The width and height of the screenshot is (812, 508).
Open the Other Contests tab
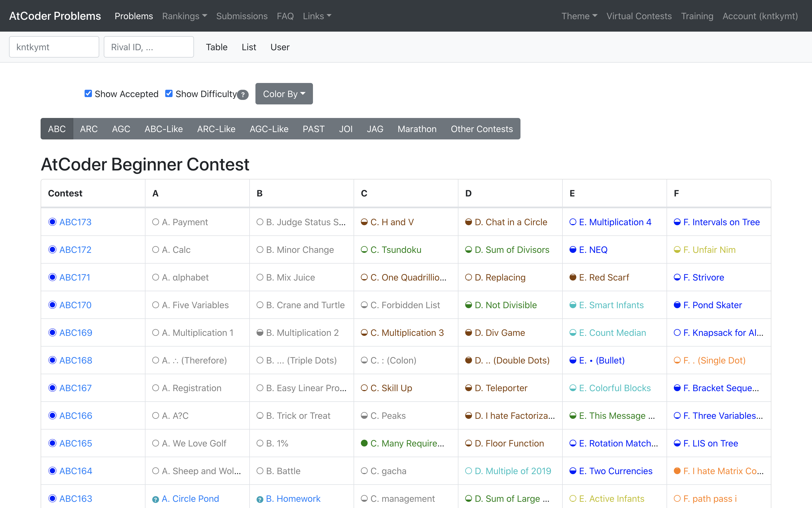(482, 129)
